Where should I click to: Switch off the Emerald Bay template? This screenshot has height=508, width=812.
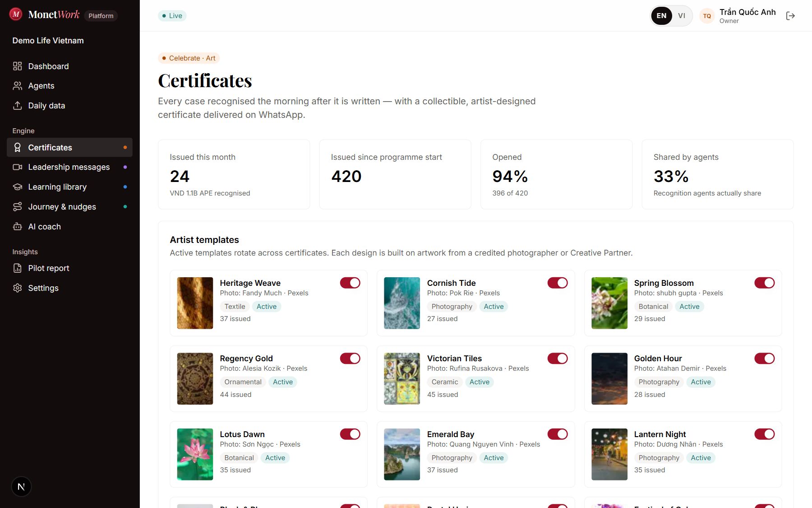point(558,434)
